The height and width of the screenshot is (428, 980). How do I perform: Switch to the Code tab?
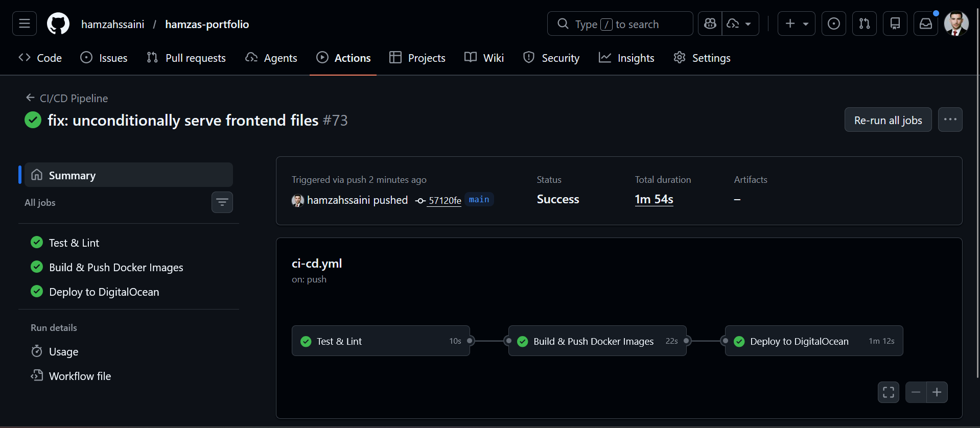point(40,58)
